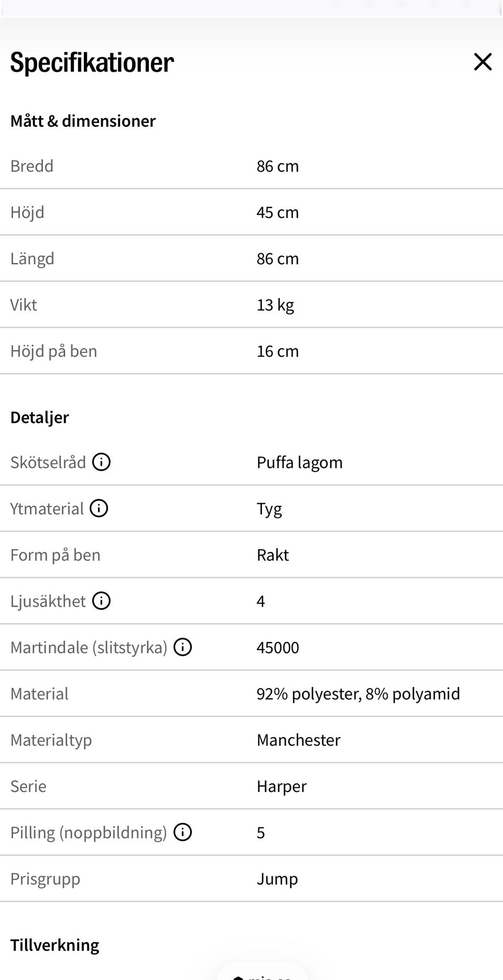Tap the Harper series value
The width and height of the screenshot is (503, 980).
pyautogui.click(x=282, y=786)
